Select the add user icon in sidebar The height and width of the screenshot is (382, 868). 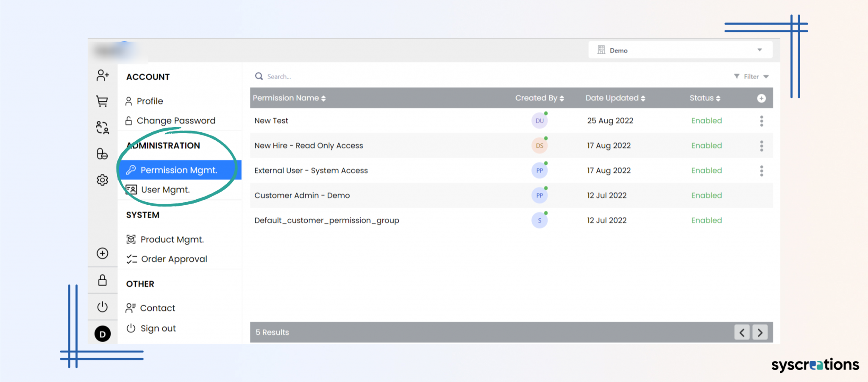102,75
